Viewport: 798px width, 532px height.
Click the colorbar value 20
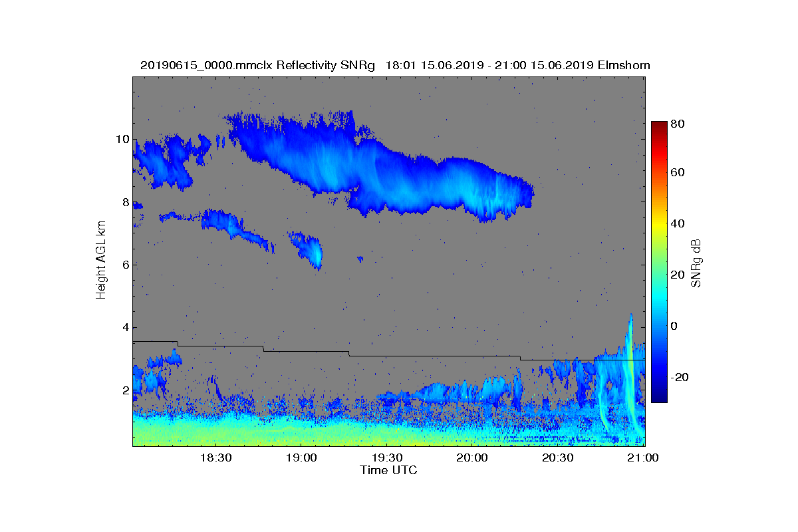678,275
